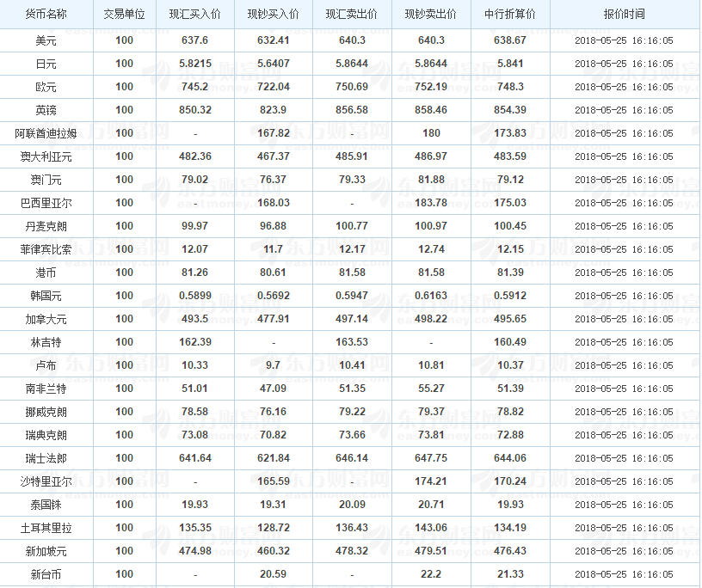Select the 美元 currency name
The width and height of the screenshot is (702, 588).
(x=46, y=40)
